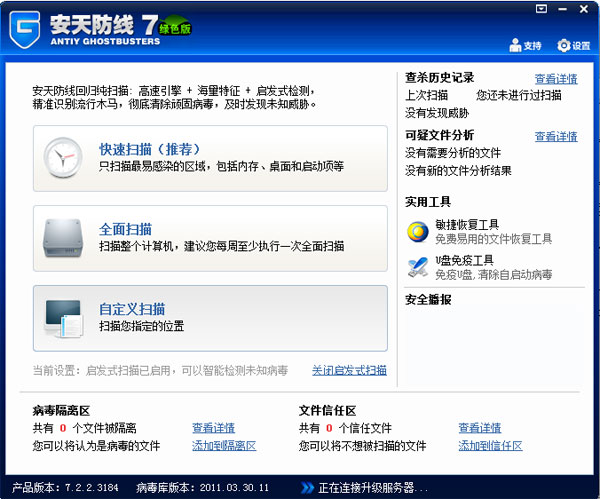Start 全面扫描
Viewport: 600px width, 499px height.
pyautogui.click(x=210, y=238)
